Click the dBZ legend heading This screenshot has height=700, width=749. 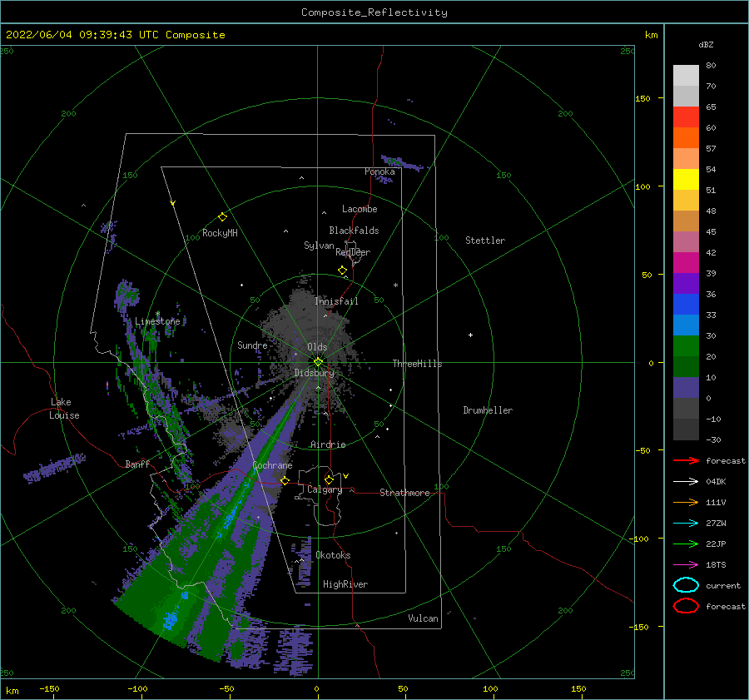706,44
